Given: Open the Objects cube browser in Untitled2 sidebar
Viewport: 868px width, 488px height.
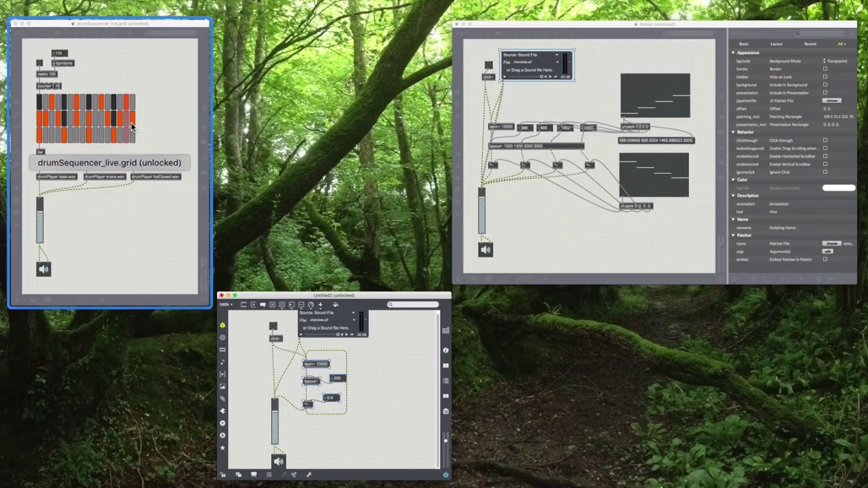Looking at the screenshot, I should click(x=222, y=325).
